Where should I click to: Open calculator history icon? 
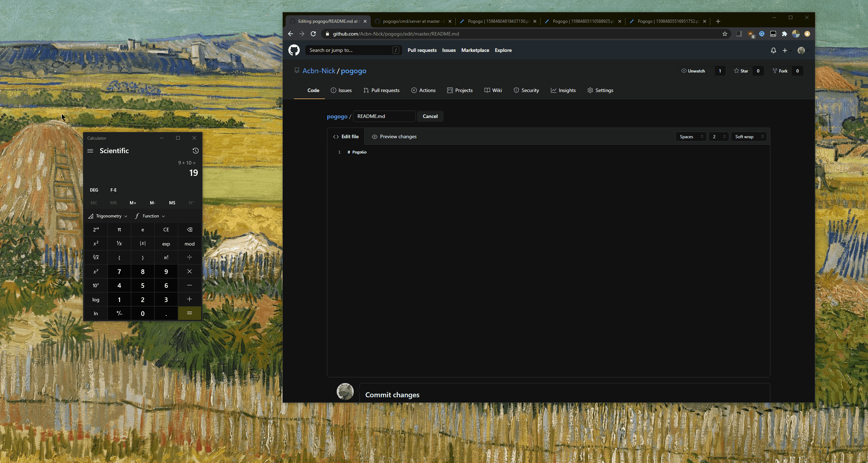(195, 151)
